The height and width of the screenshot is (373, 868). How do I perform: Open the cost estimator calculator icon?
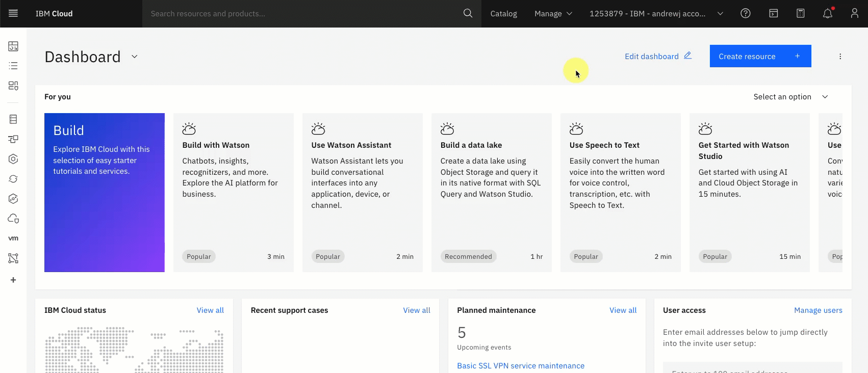[801, 13]
